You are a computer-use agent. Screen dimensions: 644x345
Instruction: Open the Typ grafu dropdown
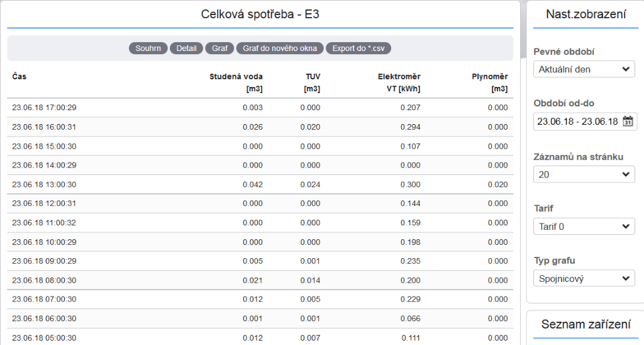[x=584, y=278]
